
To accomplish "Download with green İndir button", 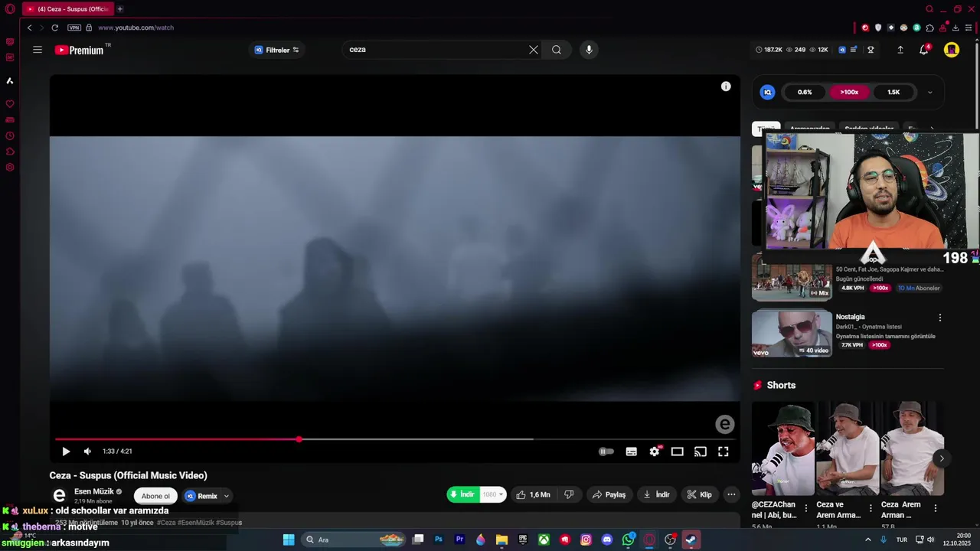I will pyautogui.click(x=462, y=494).
